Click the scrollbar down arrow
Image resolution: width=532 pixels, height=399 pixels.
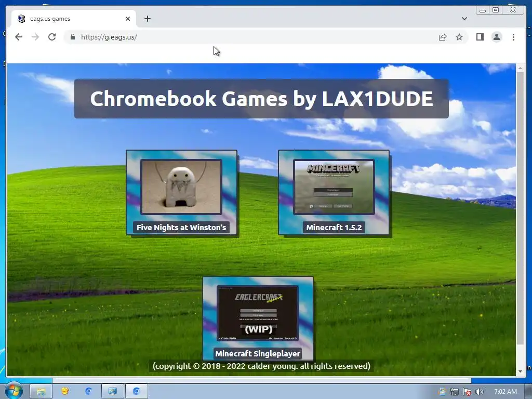(x=520, y=371)
